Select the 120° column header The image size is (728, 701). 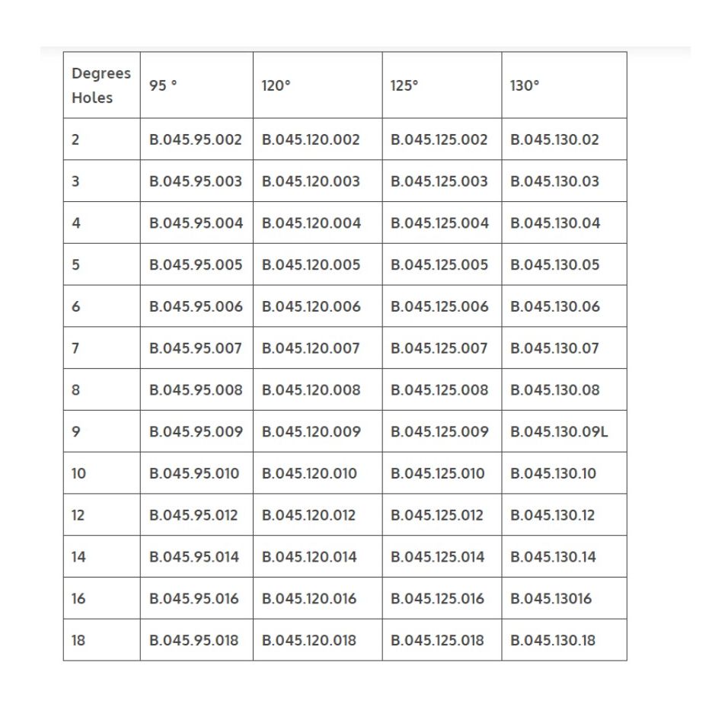point(276,86)
